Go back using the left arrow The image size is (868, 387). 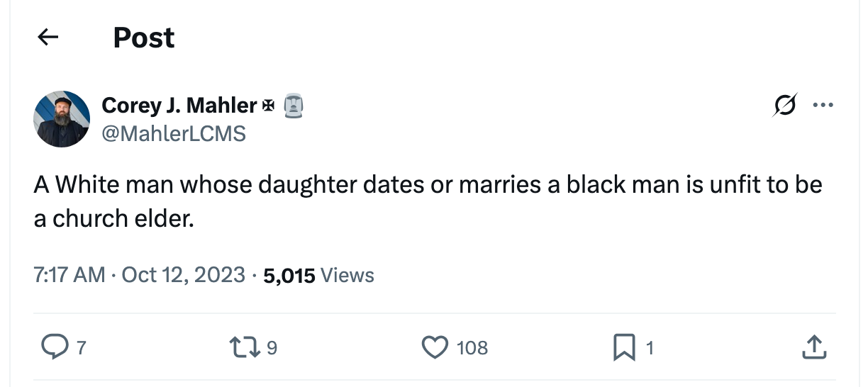(48, 38)
